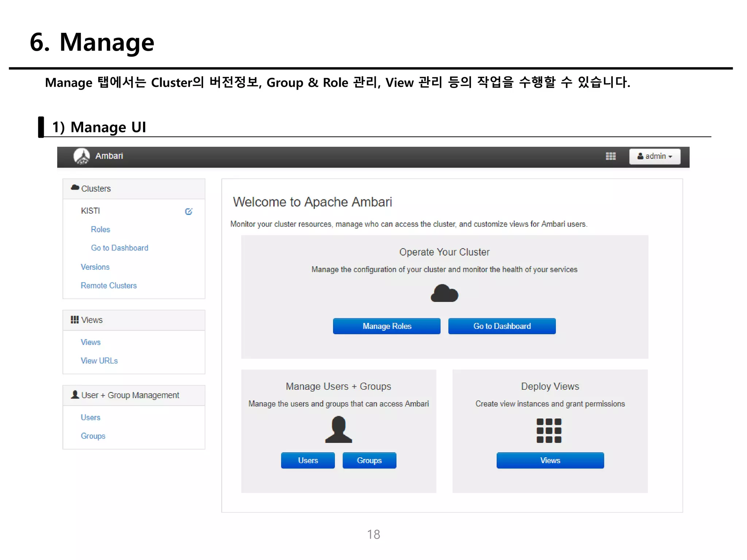Image resolution: width=747 pixels, height=560 pixels.
Task: Click the blue Views button
Action: point(550,460)
